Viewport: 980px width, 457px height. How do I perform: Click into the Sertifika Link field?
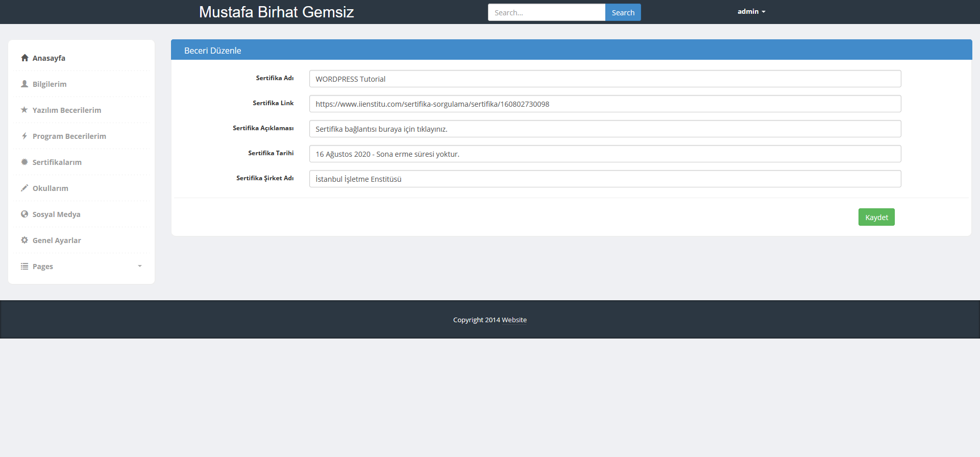(605, 104)
